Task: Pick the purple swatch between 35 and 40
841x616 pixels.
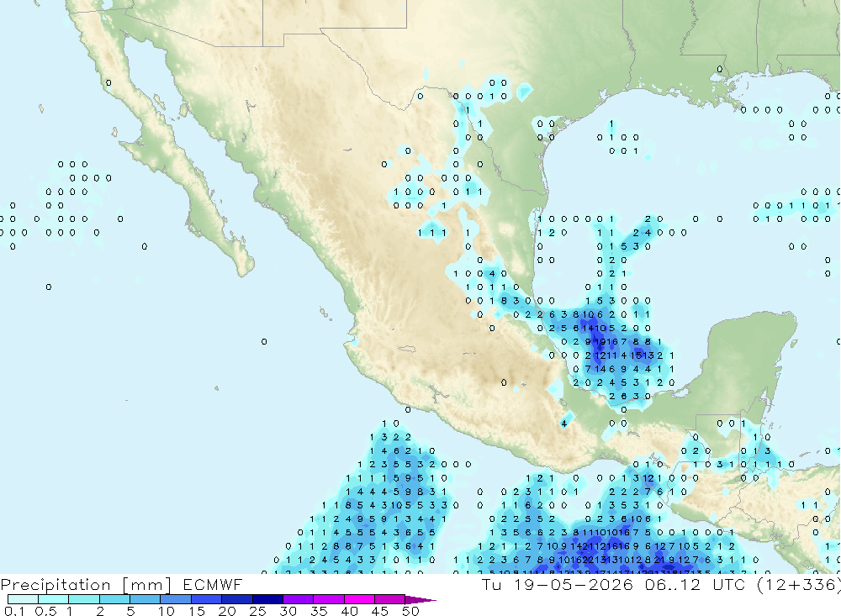Action: (x=329, y=599)
